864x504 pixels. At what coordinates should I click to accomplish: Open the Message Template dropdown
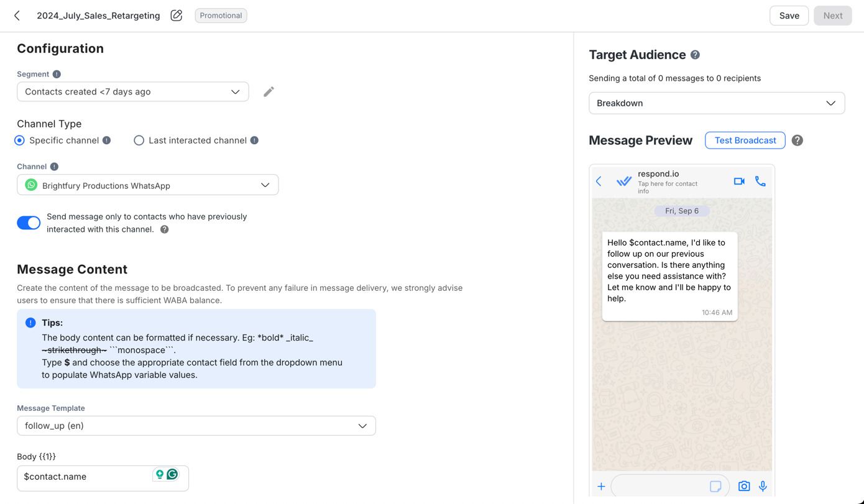(196, 426)
